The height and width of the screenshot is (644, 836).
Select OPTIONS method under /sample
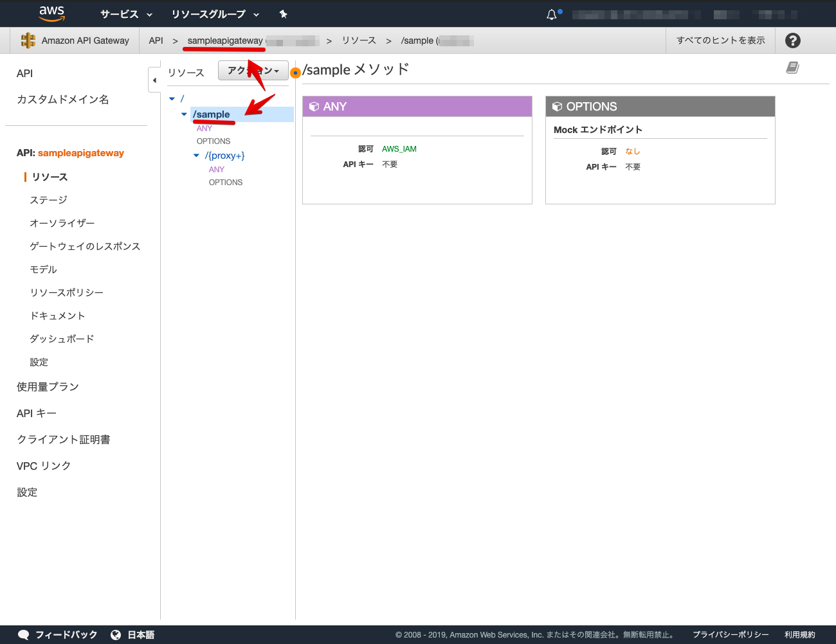[x=214, y=141]
